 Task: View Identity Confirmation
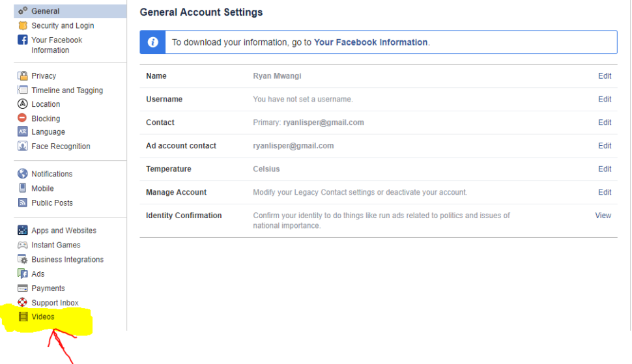pos(603,216)
